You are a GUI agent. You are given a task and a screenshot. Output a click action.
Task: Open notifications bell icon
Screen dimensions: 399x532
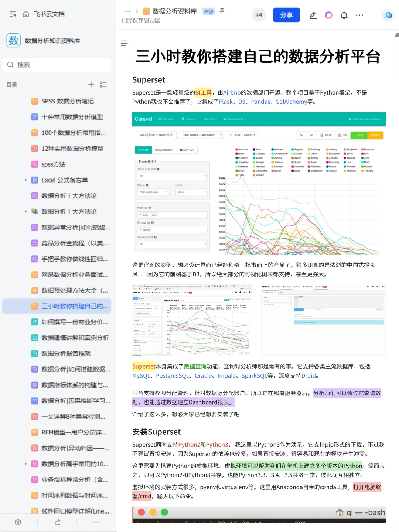coord(344,15)
